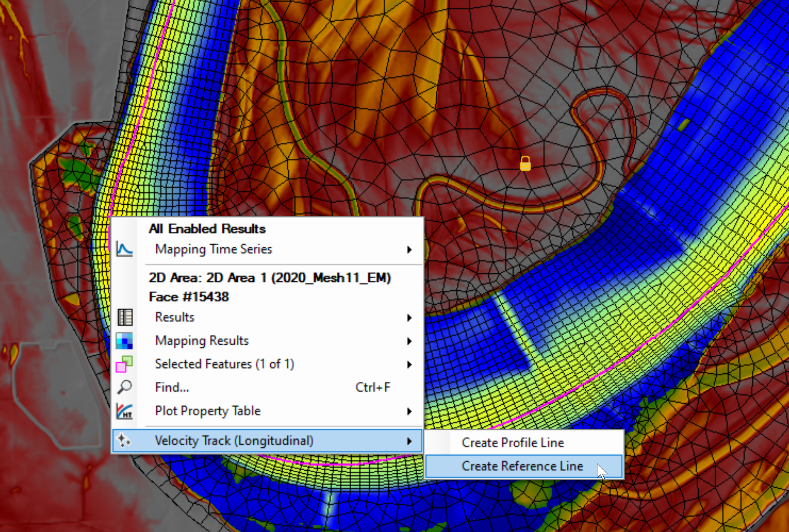Click the Velocity Track sparkle icon

tap(124, 440)
